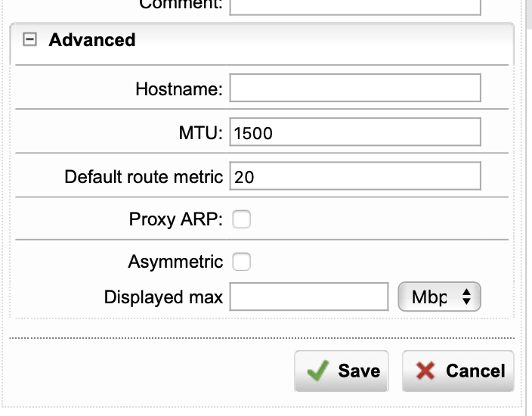Click the Hostname label text
The image size is (532, 416).
pos(179,89)
